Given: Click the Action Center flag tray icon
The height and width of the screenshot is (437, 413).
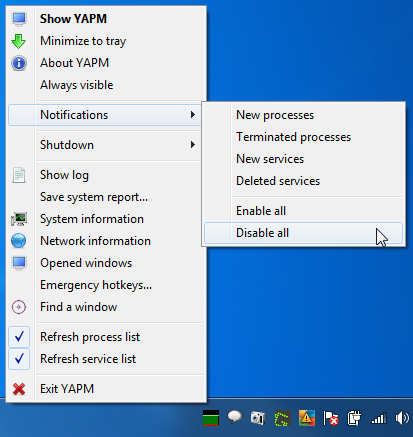Looking at the screenshot, I should [330, 418].
